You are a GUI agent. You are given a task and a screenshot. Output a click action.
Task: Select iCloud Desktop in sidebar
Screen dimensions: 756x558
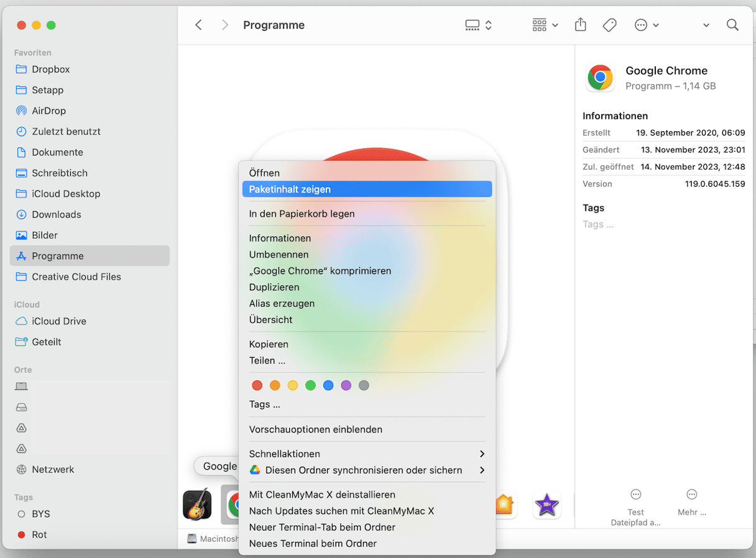[90, 193]
